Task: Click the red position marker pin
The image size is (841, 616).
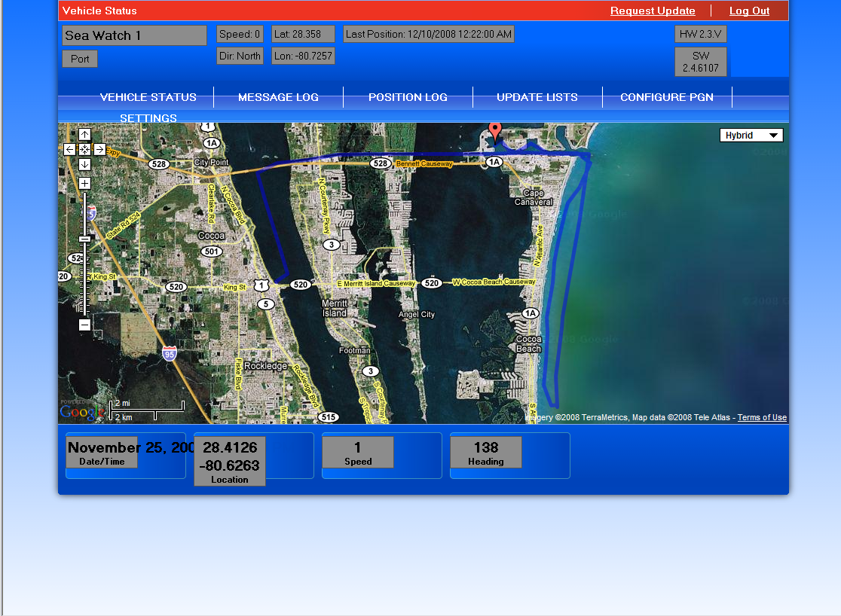Action: coord(495,131)
